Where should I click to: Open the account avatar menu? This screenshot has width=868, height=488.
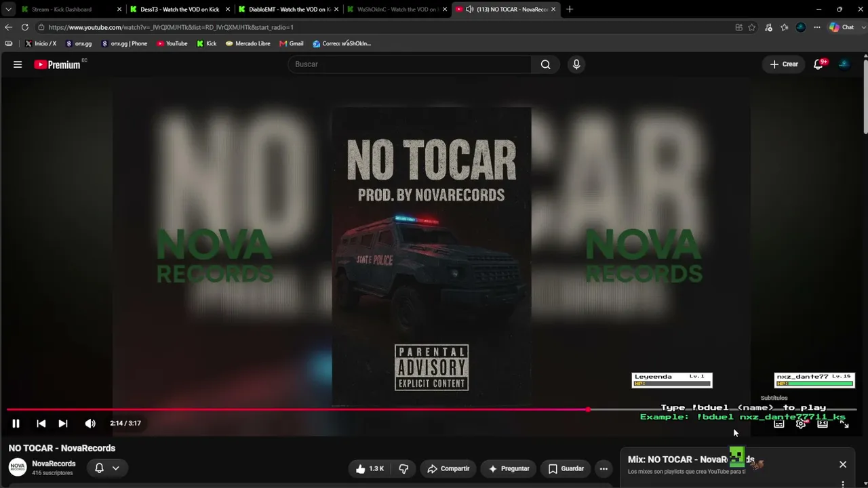(x=844, y=64)
